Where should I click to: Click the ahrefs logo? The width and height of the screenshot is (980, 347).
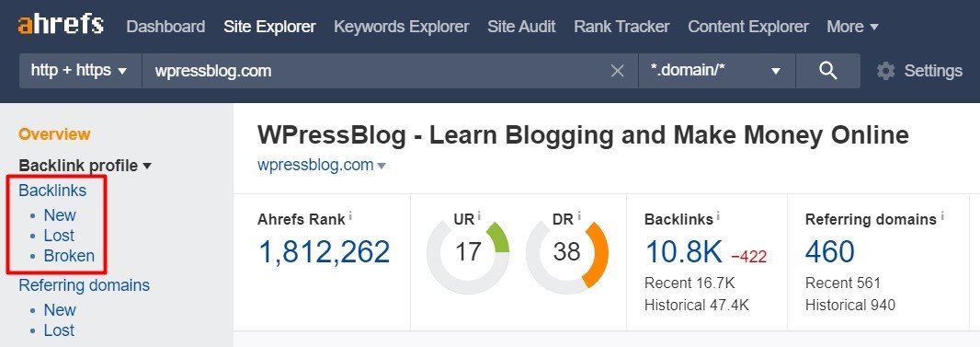(61, 26)
